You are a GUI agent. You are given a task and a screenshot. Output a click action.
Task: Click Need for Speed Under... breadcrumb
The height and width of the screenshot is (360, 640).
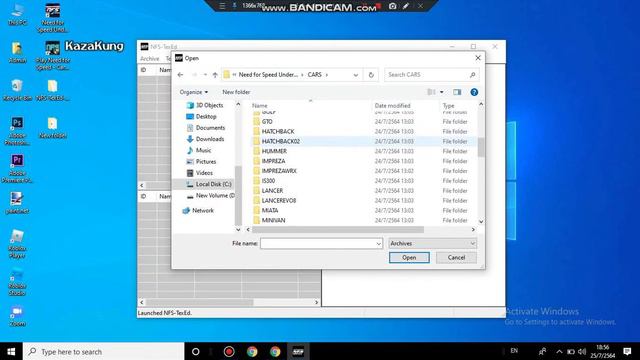(x=268, y=75)
